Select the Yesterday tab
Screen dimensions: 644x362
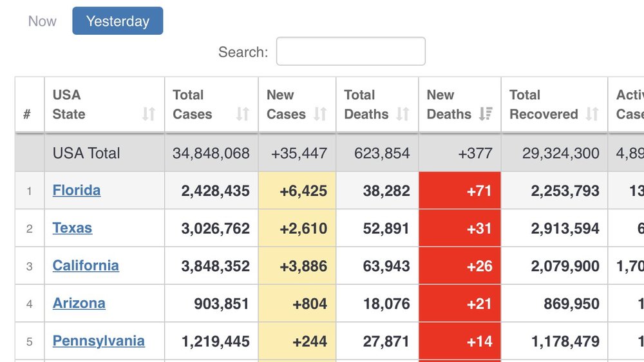click(x=117, y=21)
